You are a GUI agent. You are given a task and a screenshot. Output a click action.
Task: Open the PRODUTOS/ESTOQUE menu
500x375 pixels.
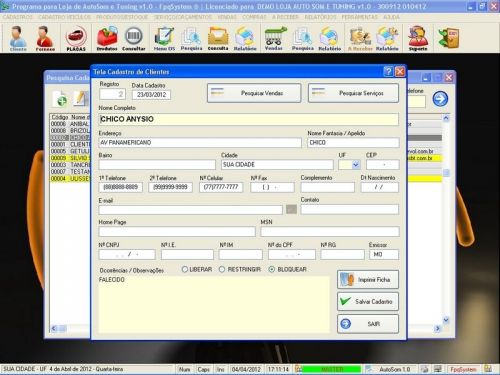pos(122,17)
